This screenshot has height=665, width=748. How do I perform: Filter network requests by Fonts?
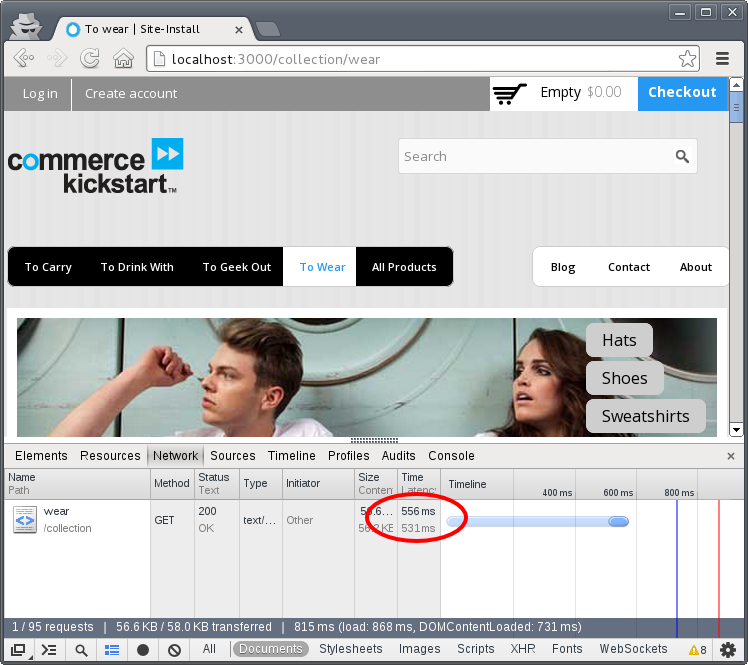pos(567,649)
